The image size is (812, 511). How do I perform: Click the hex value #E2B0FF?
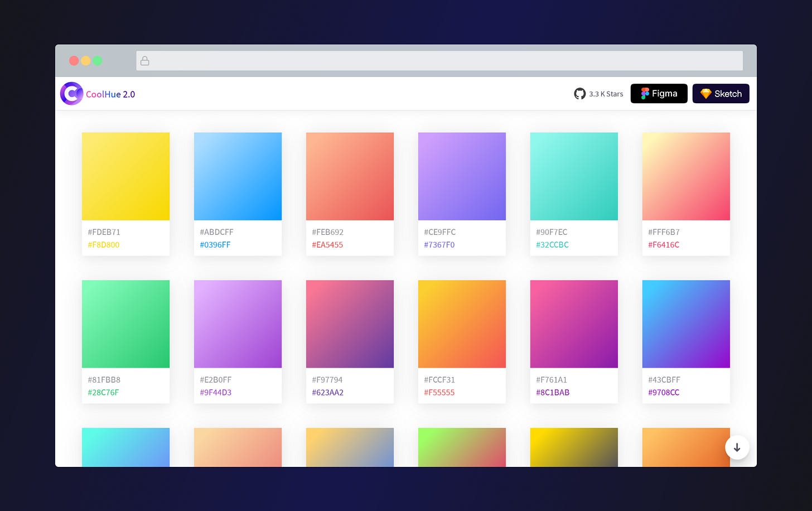tap(216, 380)
